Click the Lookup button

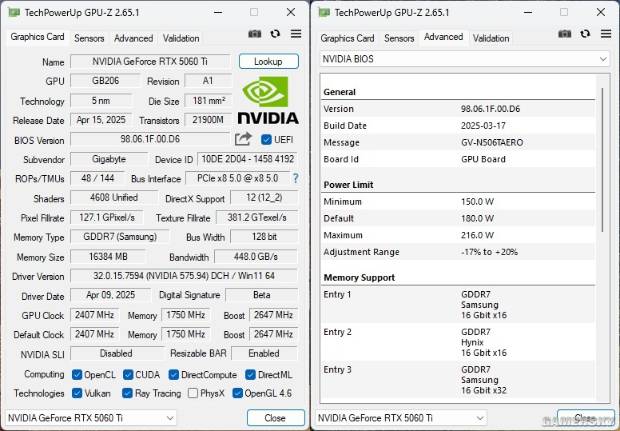[268, 62]
